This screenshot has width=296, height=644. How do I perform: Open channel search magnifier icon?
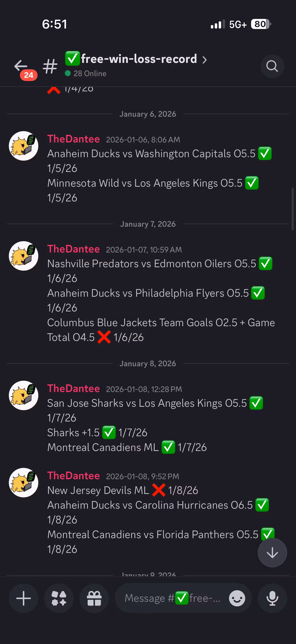click(272, 66)
